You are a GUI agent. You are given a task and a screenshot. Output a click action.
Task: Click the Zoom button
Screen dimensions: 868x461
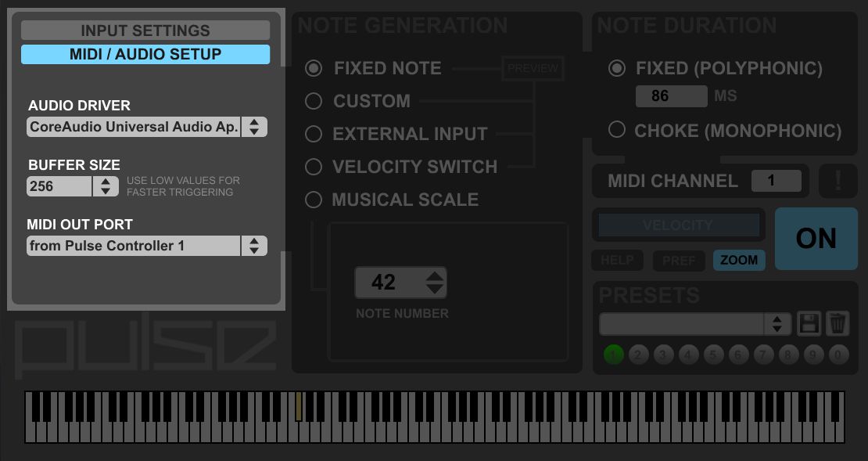[739, 260]
